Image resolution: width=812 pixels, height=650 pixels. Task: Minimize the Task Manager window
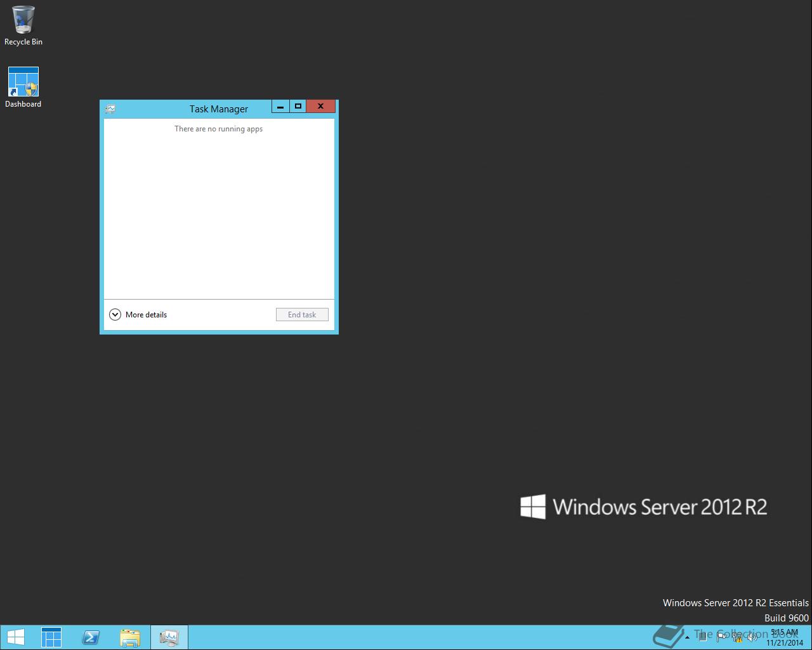pos(280,107)
